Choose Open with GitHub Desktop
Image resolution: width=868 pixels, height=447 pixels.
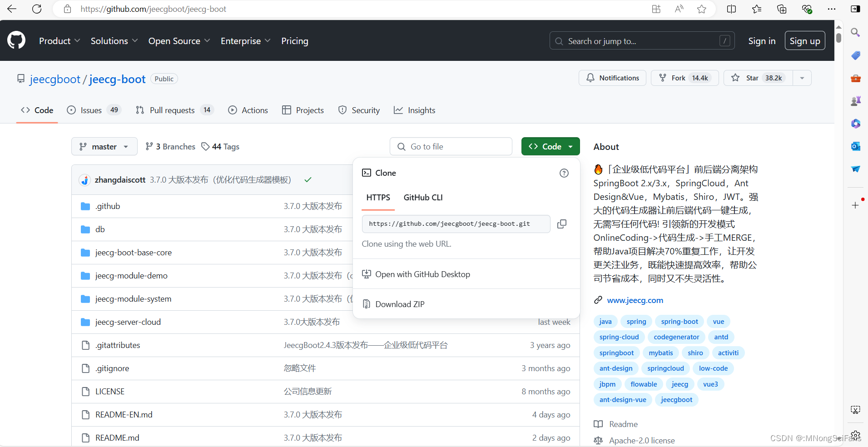[x=466, y=274]
